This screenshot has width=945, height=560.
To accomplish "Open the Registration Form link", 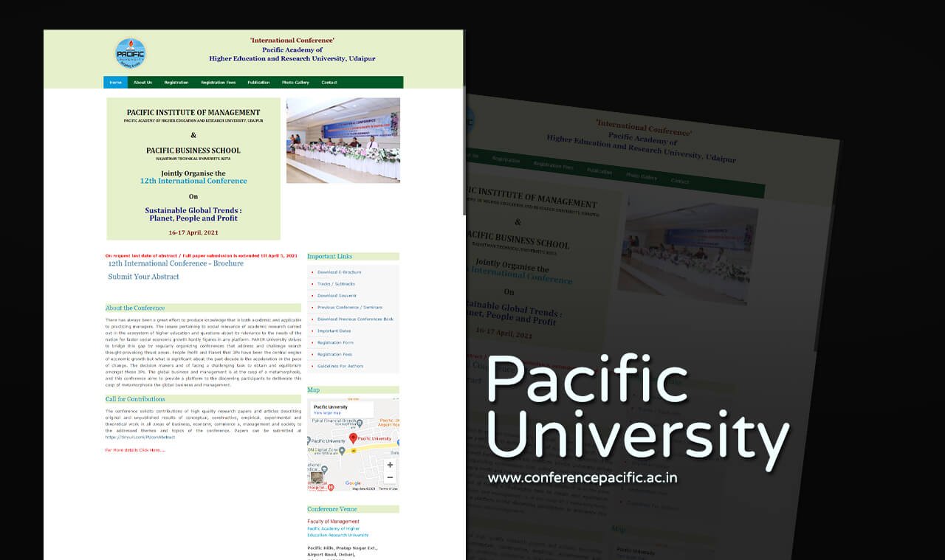I will pos(335,342).
